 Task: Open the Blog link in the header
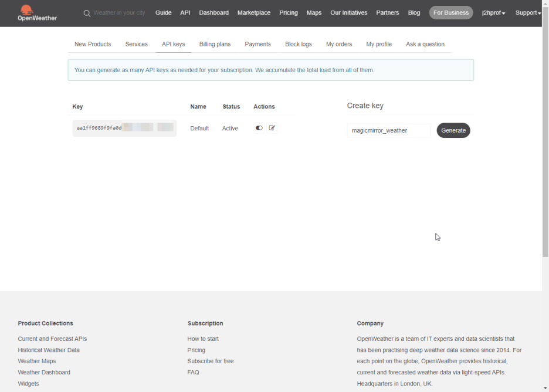414,13
